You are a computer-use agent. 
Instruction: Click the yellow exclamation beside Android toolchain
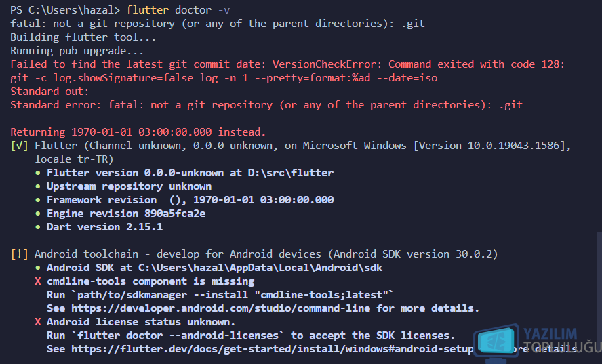point(19,254)
